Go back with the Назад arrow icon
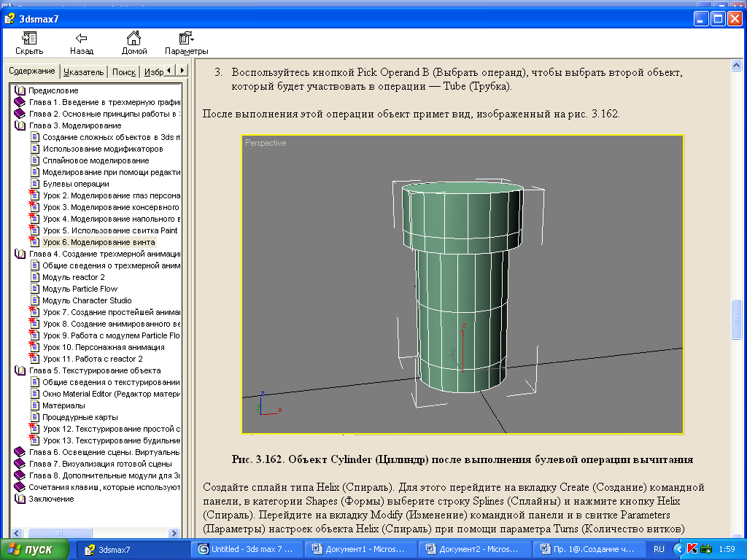This screenshot has width=747, height=560. click(82, 38)
